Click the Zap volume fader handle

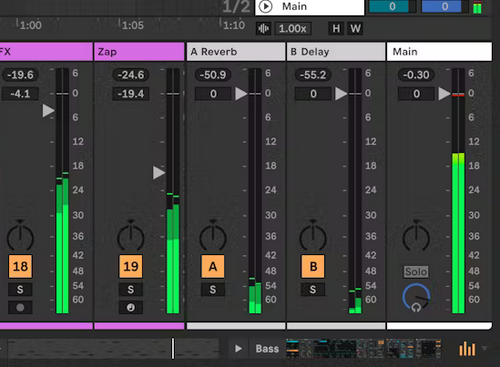(x=159, y=173)
